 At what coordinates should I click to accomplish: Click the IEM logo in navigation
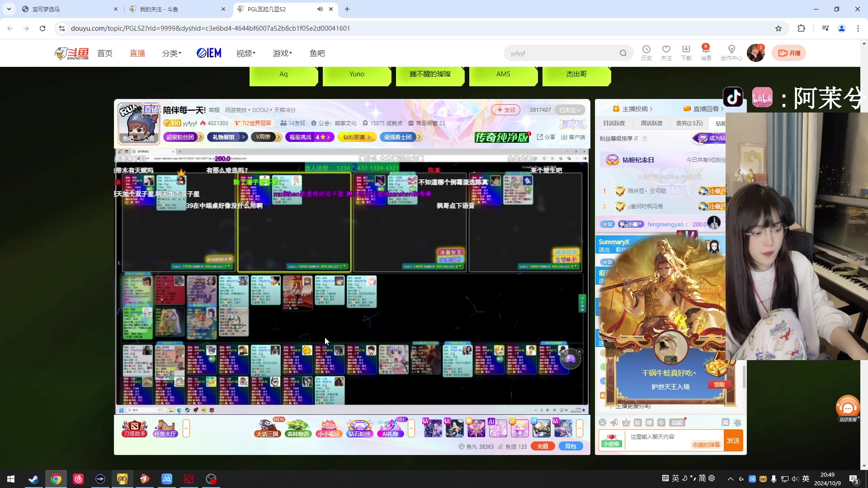[x=209, y=53]
